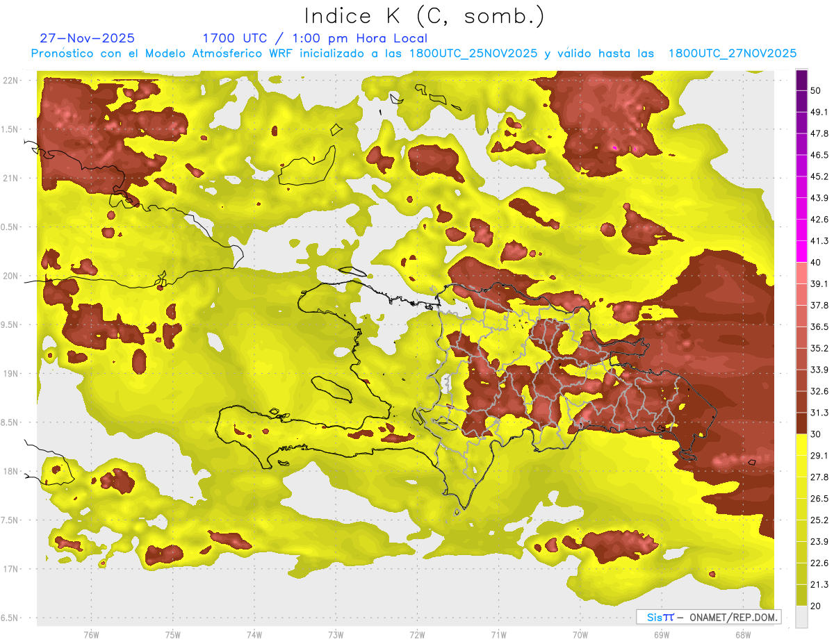Click the colorbar label "20"

pyautogui.click(x=816, y=606)
